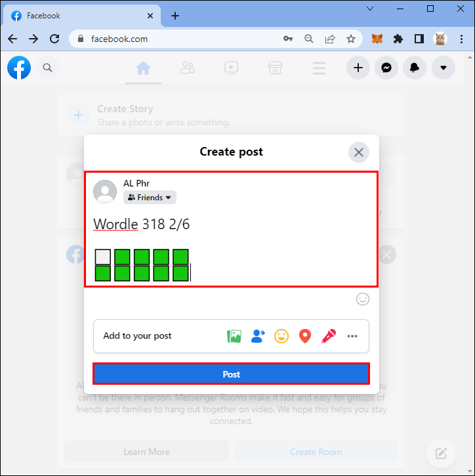Click the site lock icon
The image size is (475, 476).
[81, 39]
